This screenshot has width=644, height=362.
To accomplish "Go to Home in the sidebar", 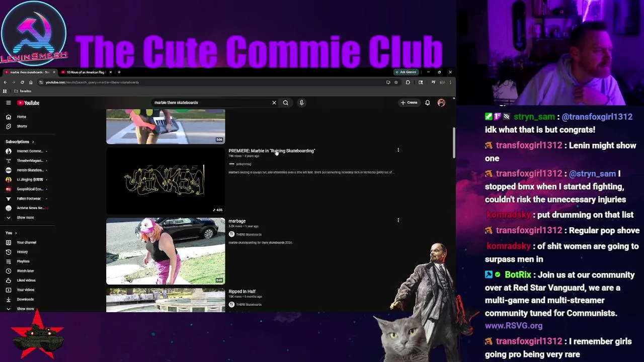I will click(23, 117).
